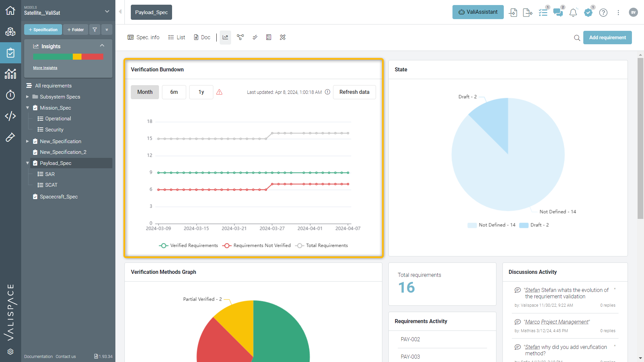Image resolution: width=644 pixels, height=362 pixels.
Task: Click the Refresh data button
Action: (x=355, y=92)
